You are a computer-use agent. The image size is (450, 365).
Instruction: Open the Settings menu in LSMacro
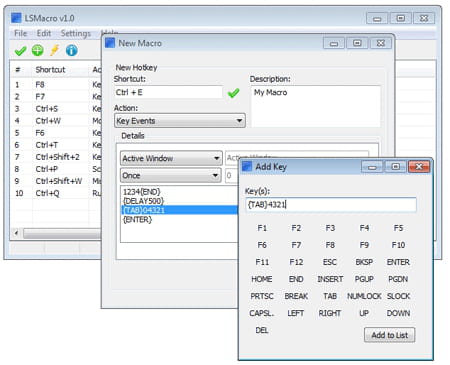[x=76, y=33]
